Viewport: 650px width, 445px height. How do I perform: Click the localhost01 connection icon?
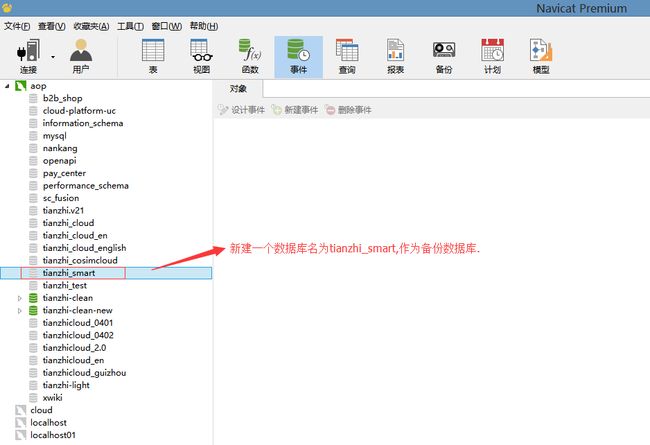click(21, 435)
